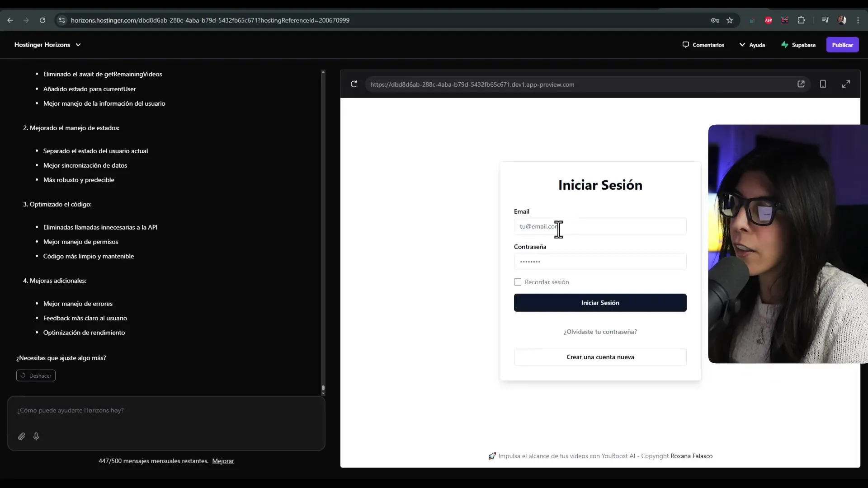Toggle the Recordar sesión checkbox
Screen dimensions: 868x488
[518, 282]
